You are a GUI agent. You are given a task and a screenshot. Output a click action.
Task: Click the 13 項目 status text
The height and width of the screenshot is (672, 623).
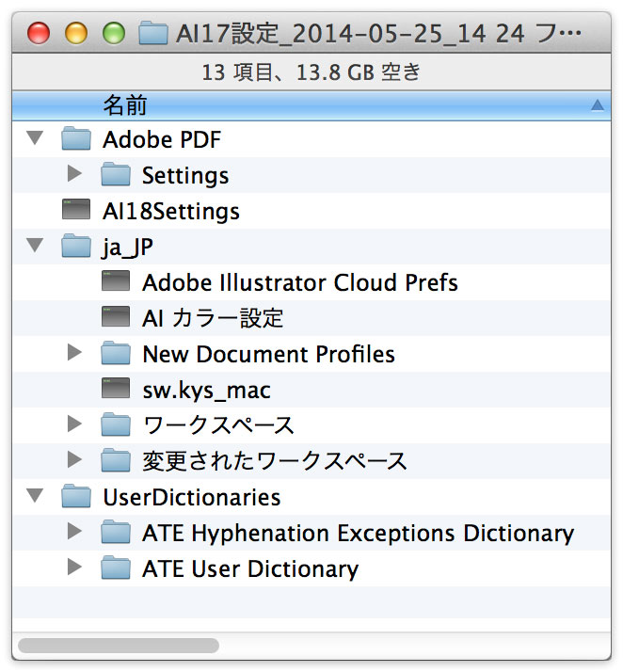pos(311,72)
